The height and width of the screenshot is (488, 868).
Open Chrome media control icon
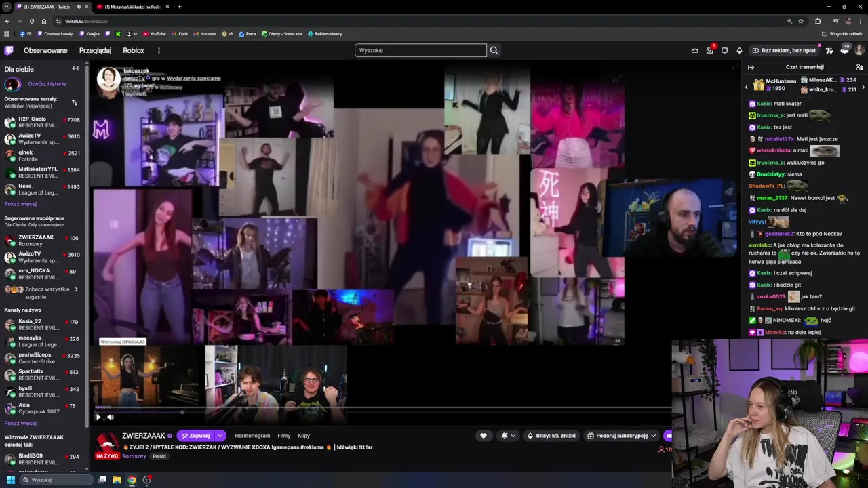click(835, 21)
